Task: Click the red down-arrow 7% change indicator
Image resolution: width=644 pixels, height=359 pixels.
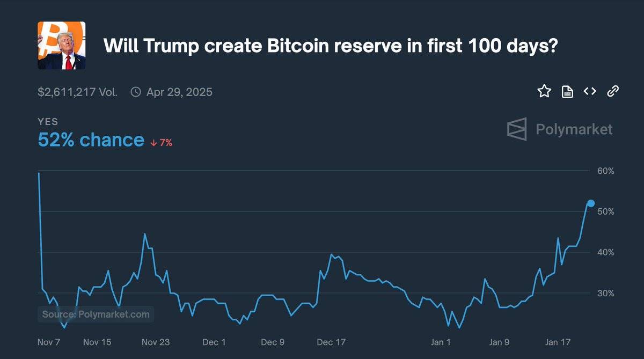Action: [x=161, y=143]
